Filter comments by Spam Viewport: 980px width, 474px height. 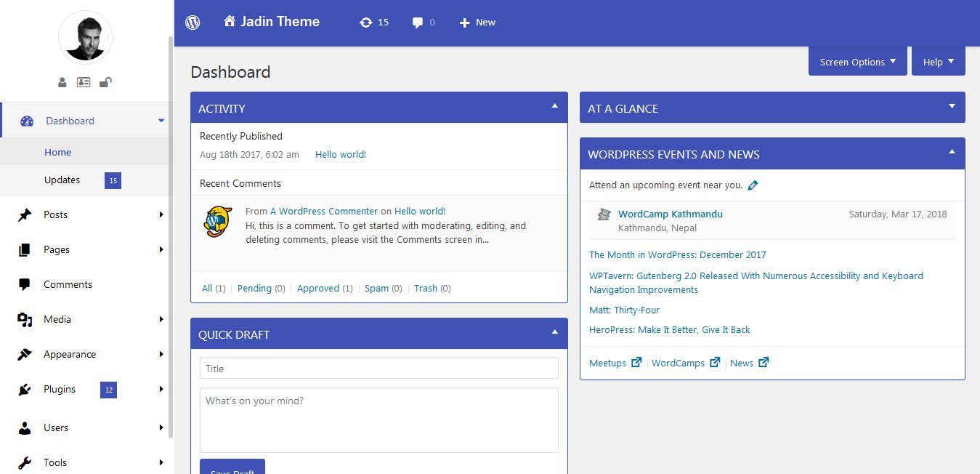point(376,288)
